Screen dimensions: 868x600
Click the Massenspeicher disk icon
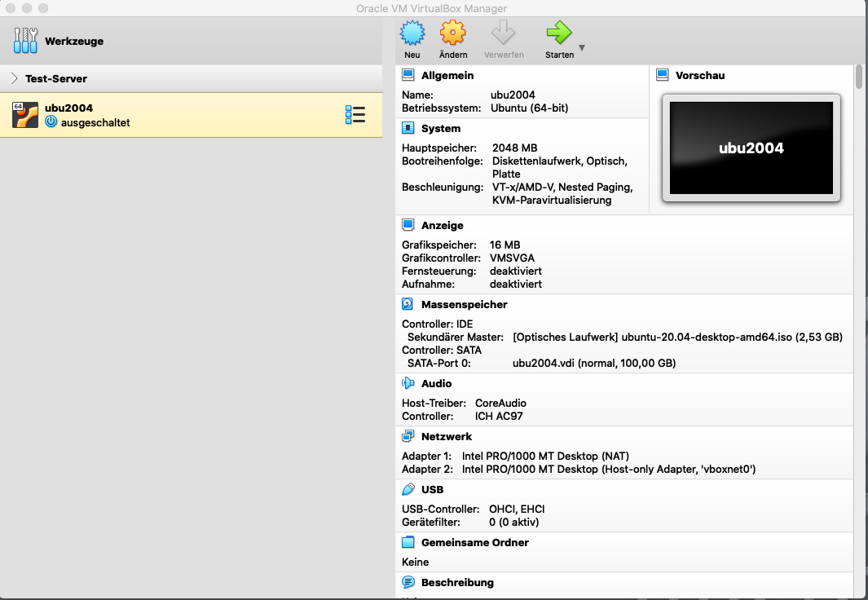(x=408, y=304)
